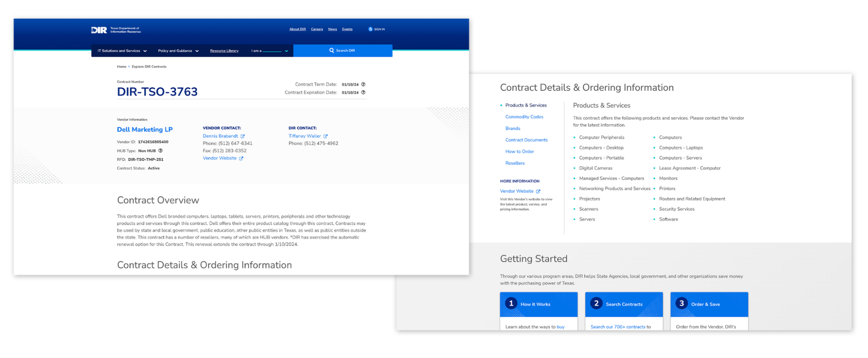
Task: Open Careers link in header
Action: 317,29
